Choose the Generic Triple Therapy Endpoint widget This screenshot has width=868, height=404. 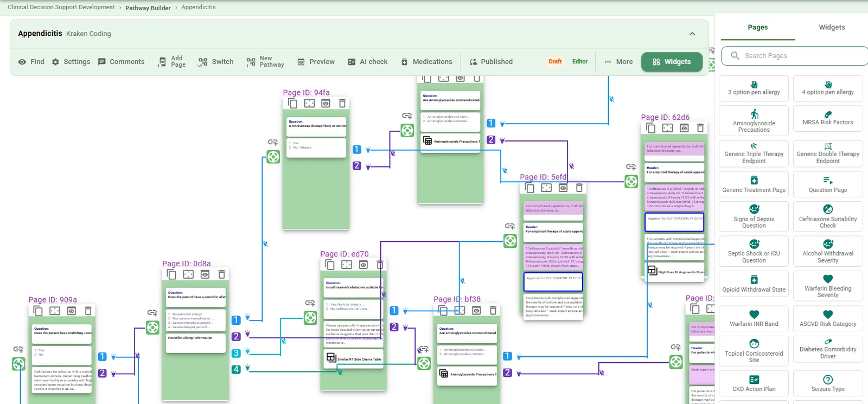pyautogui.click(x=754, y=153)
